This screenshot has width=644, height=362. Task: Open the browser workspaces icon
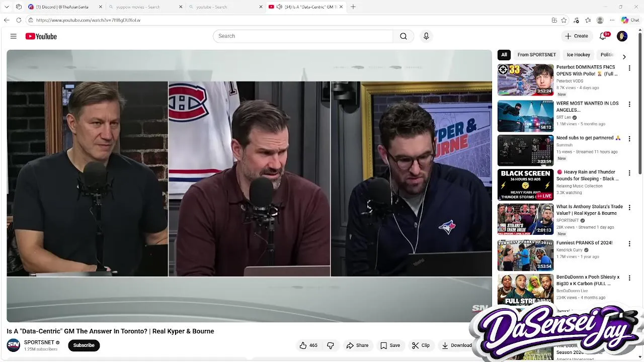(x=19, y=7)
